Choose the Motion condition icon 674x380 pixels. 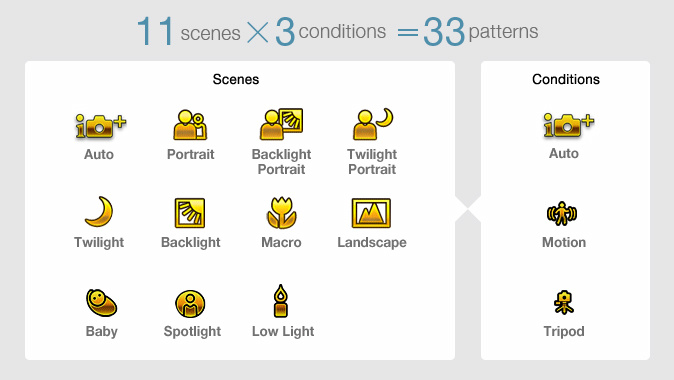click(x=562, y=214)
